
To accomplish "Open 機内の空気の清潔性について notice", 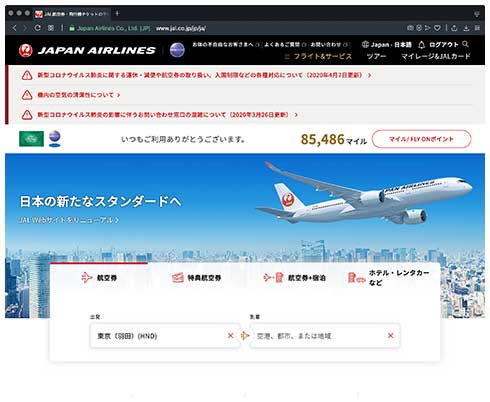I will [78, 95].
